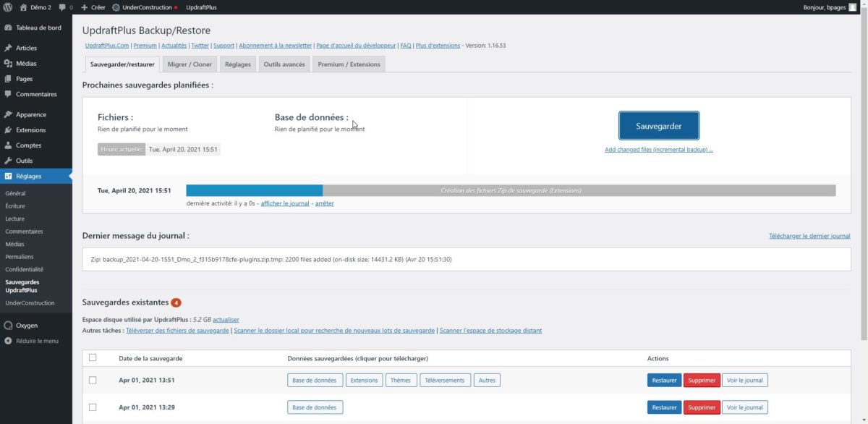868x424 pixels.
Task: Download Téléversements from 13:51 backup
Action: click(x=445, y=380)
